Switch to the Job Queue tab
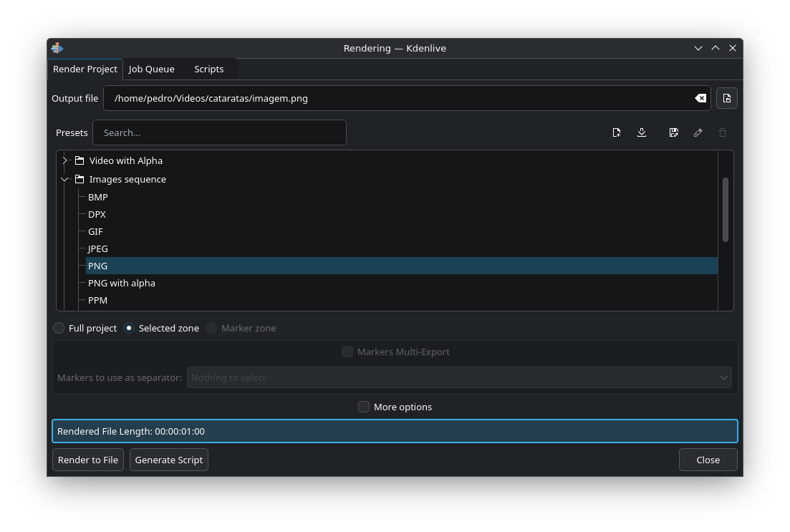The width and height of the screenshot is (790, 532). [x=151, y=69]
